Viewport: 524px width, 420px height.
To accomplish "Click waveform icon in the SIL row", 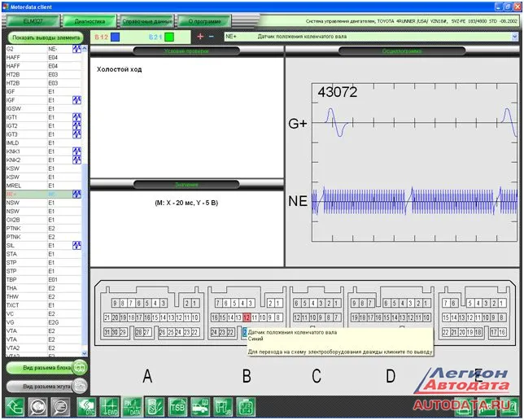I will click(76, 245).
